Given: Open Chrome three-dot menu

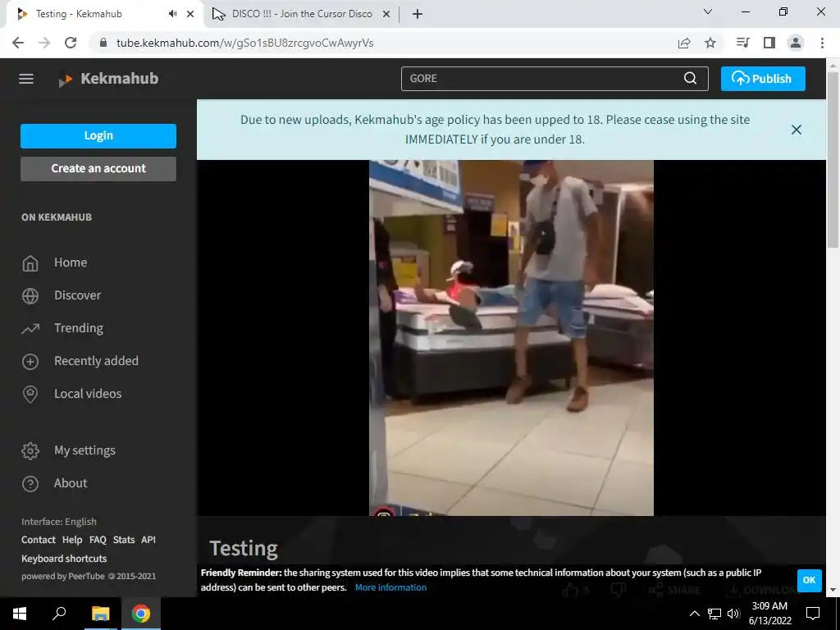Looking at the screenshot, I should (x=822, y=43).
